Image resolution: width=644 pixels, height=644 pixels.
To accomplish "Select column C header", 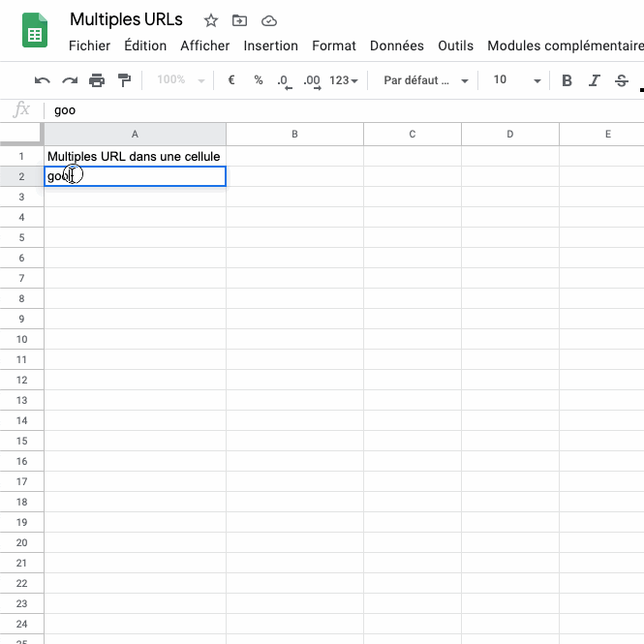I will [413, 134].
